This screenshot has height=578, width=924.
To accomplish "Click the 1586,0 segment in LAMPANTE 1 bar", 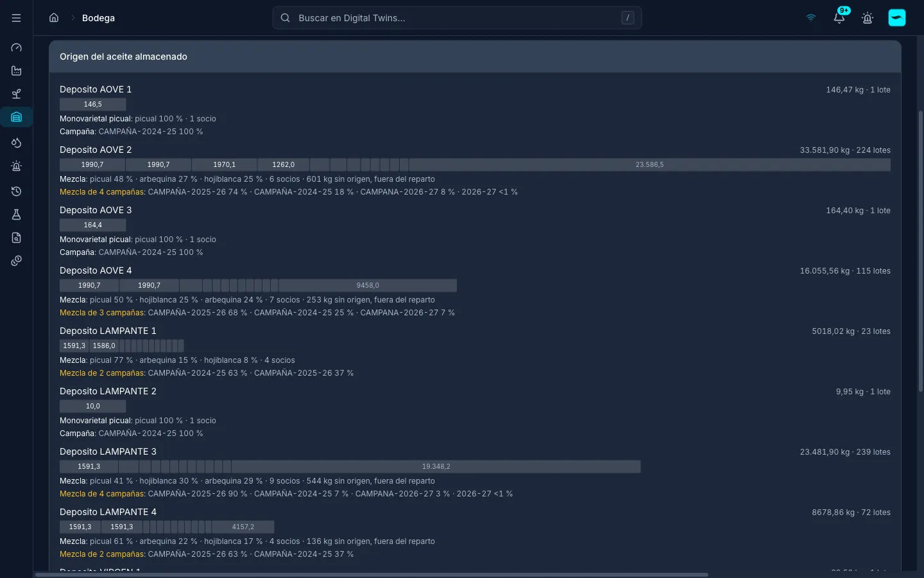I will click(104, 346).
